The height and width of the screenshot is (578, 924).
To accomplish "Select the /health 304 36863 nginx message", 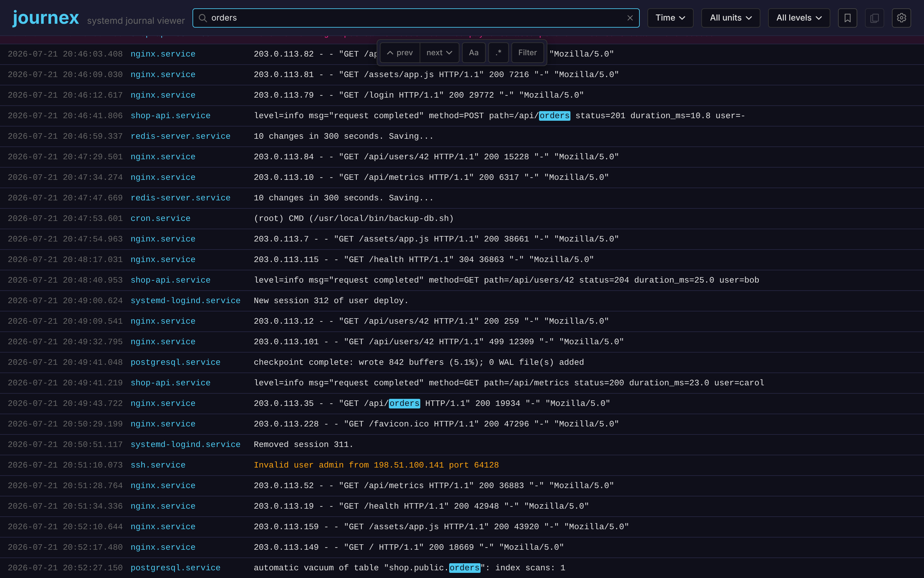I will tap(424, 260).
